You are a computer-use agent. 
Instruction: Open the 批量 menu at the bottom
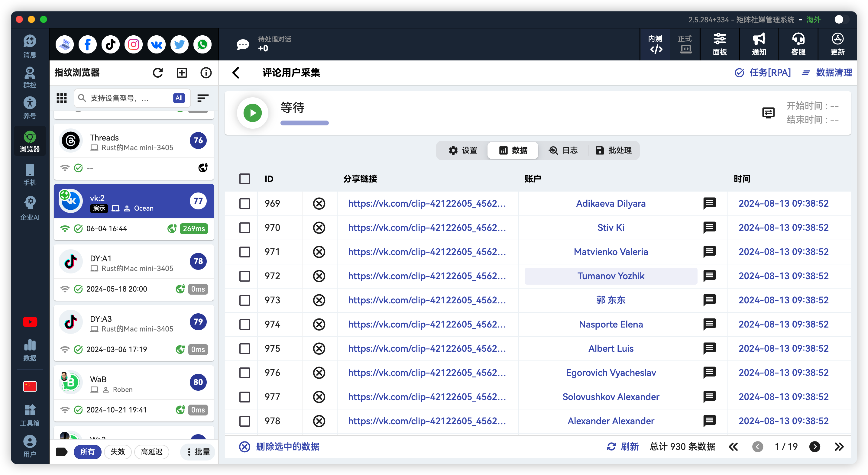pyautogui.click(x=198, y=452)
